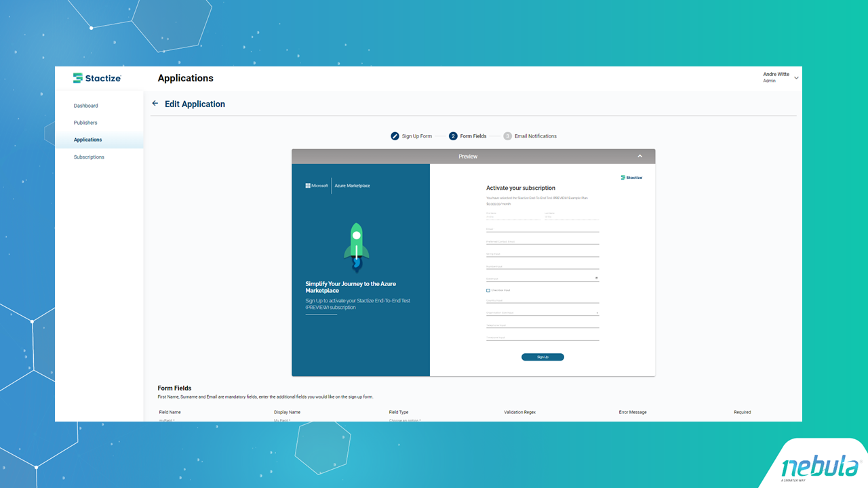The image size is (868, 488).
Task: Click the rocket illustration in preview
Action: click(357, 249)
